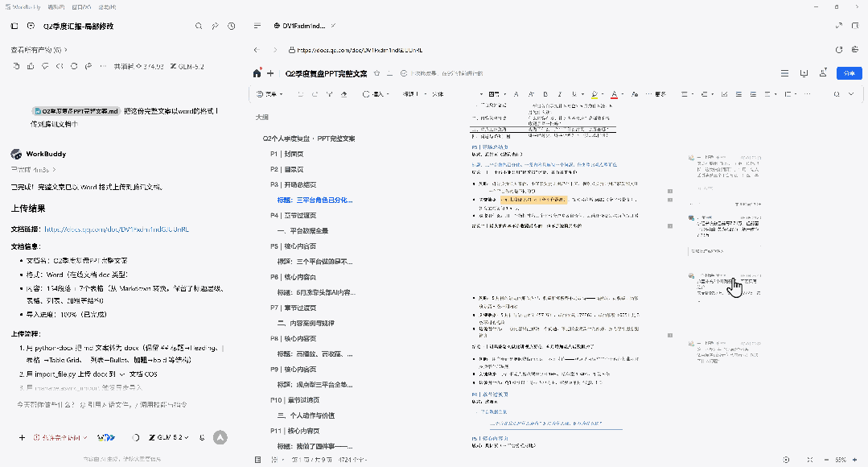The height and width of the screenshot is (467, 868).
Task: Zoom in with the plus button
Action: (855, 460)
